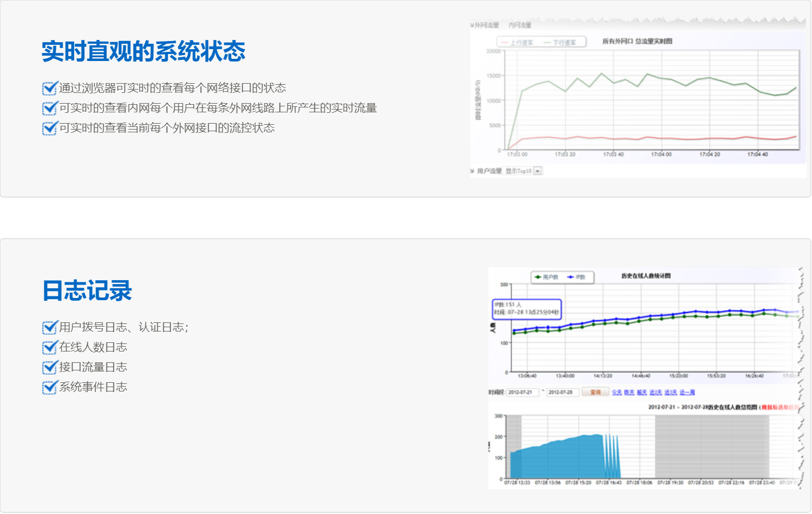Collapse the 外网流量 section arrow
Screen dimensions: 812x514
click(x=472, y=25)
